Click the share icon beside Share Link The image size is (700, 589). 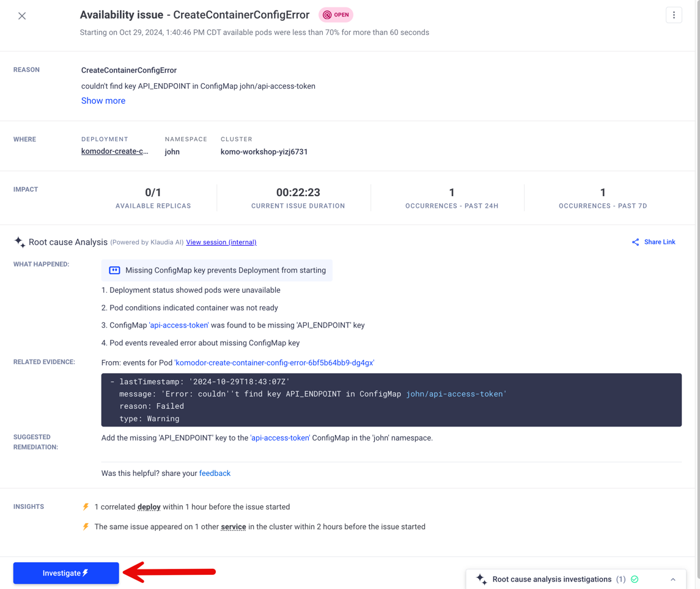tap(635, 242)
